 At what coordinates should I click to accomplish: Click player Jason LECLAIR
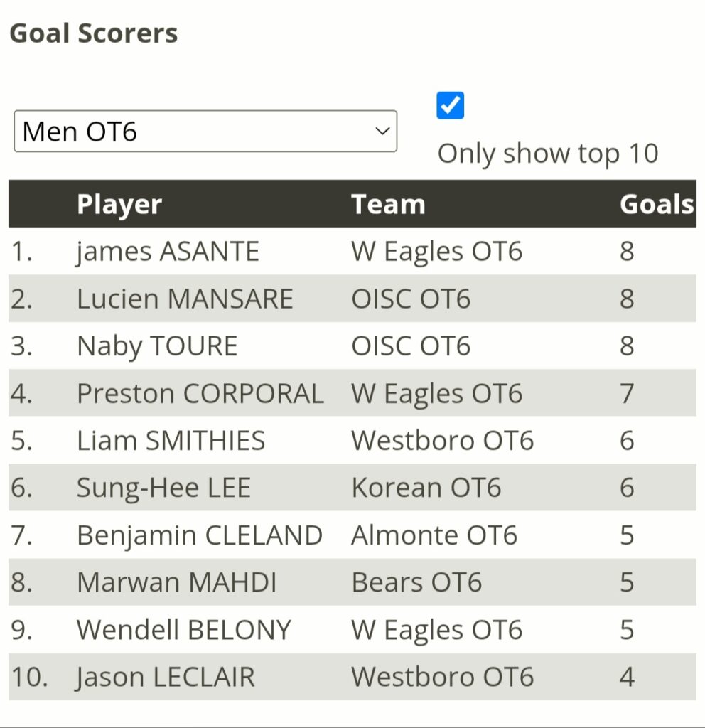[165, 678]
